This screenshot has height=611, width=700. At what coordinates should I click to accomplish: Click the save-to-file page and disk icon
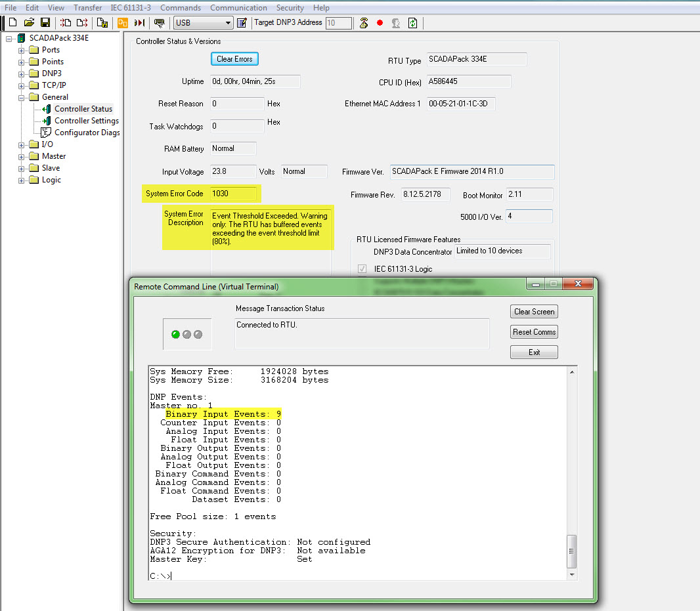pos(102,23)
